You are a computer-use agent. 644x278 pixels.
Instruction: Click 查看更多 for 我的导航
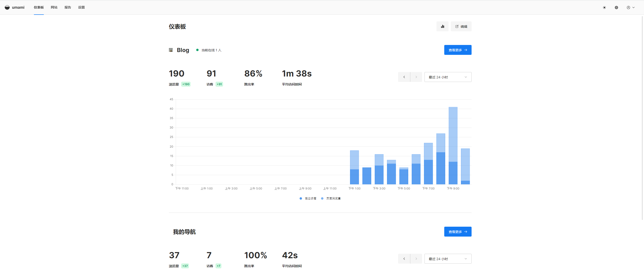click(457, 232)
